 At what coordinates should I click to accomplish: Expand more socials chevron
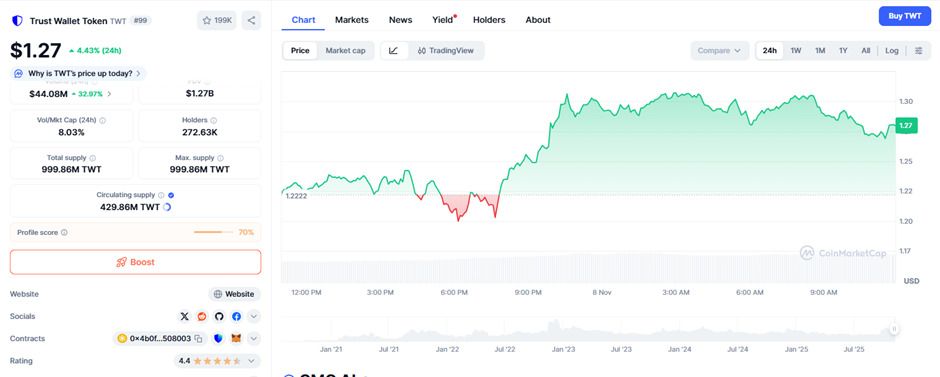254,316
